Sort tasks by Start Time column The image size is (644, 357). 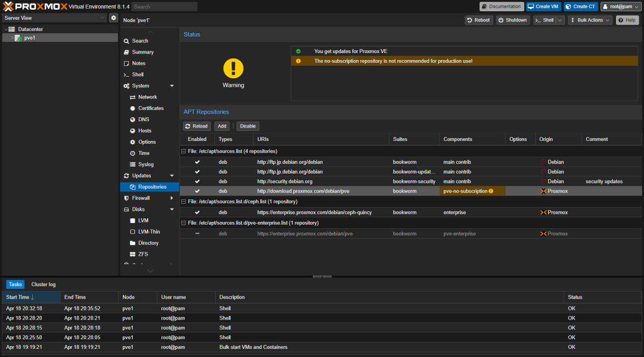(31, 297)
